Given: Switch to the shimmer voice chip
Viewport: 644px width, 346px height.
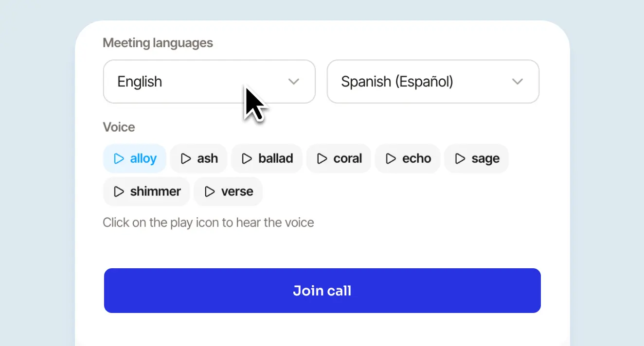Looking at the screenshot, I should (x=155, y=191).
